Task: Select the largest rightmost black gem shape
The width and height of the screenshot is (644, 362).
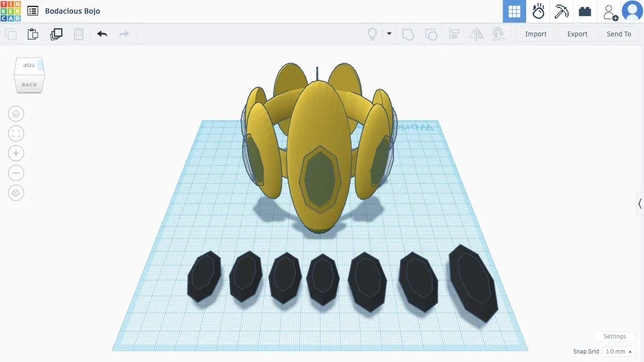Action: tap(473, 283)
